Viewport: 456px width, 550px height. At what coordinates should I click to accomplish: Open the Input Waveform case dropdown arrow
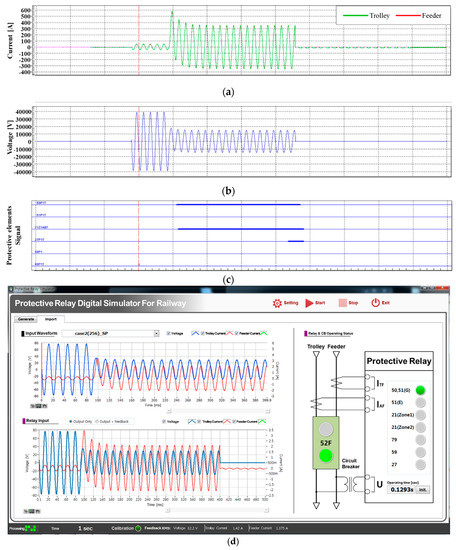click(x=156, y=333)
